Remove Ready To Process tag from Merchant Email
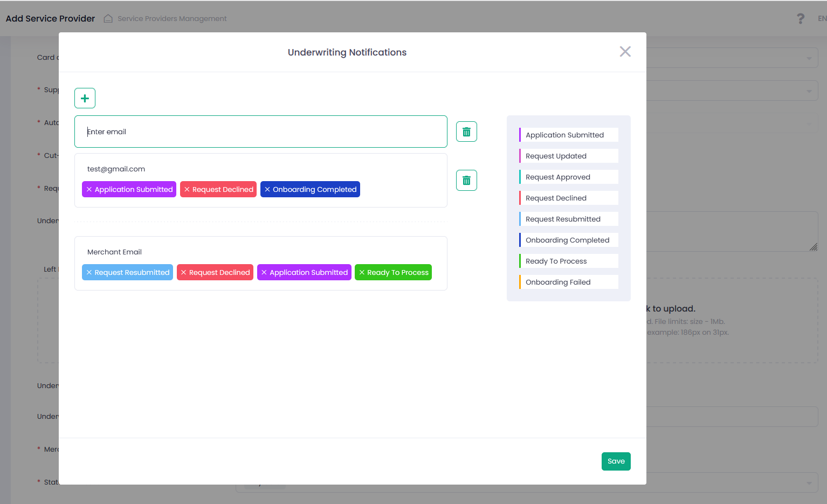The height and width of the screenshot is (504, 827). pos(362,272)
